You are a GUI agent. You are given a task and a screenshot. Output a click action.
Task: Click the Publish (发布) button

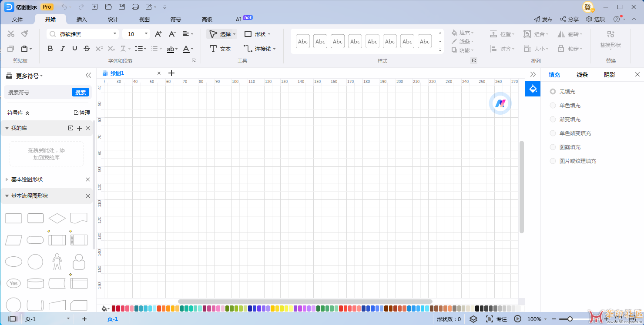[543, 19]
